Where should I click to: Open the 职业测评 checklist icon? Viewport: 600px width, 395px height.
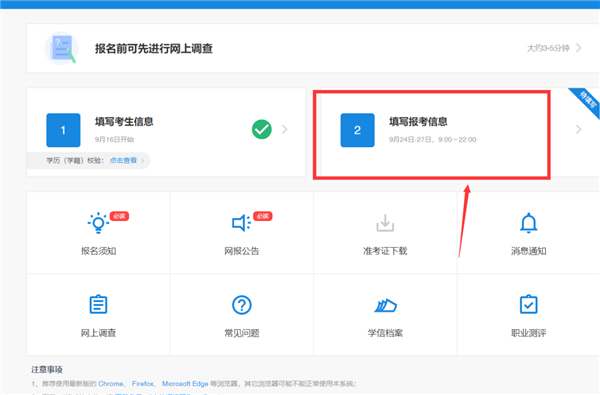point(528,304)
